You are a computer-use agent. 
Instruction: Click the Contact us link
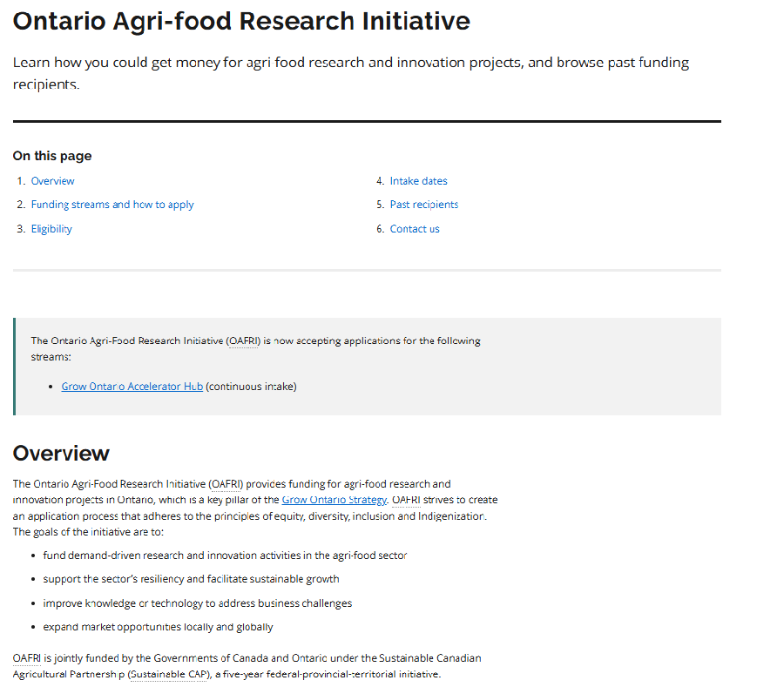point(415,229)
